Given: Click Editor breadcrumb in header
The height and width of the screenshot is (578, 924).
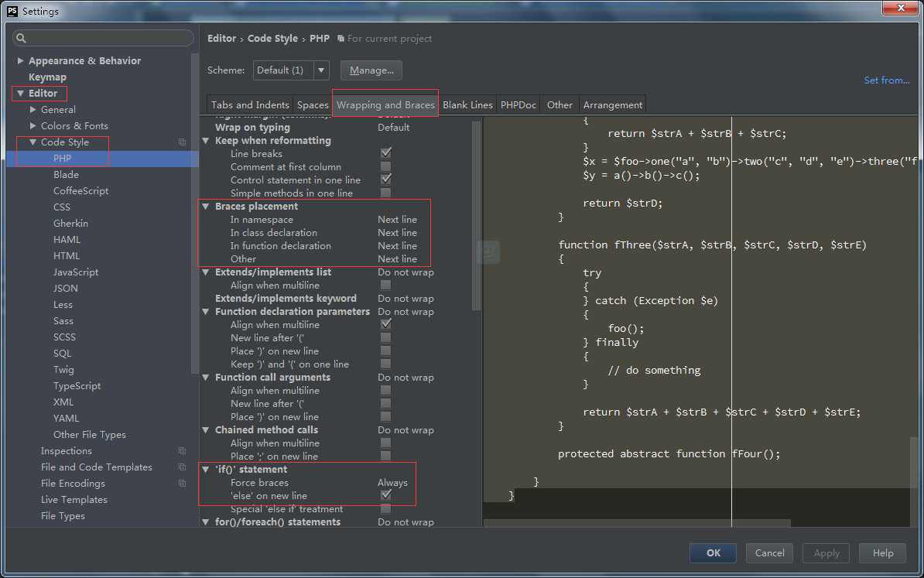Looking at the screenshot, I should coord(221,38).
